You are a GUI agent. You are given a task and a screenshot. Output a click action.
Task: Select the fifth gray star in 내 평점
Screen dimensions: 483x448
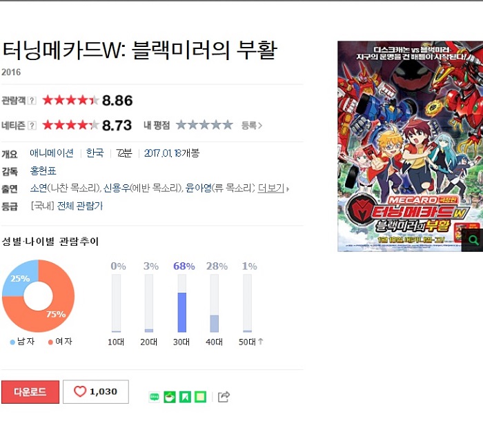tap(228, 125)
